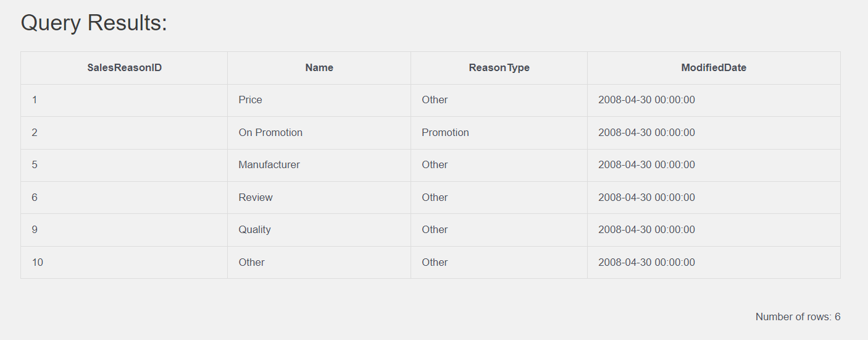Select the Price name cell
Viewport: 868px width, 340px height.
coord(319,100)
